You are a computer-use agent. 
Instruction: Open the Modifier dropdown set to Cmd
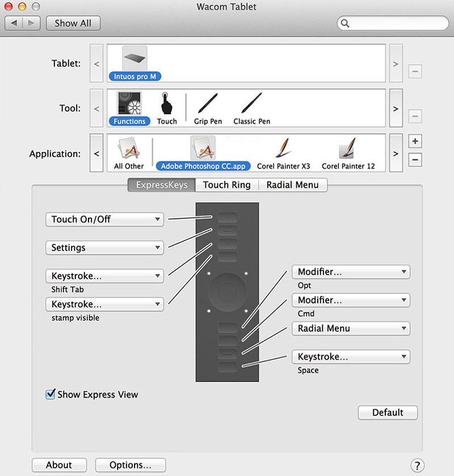tap(351, 300)
